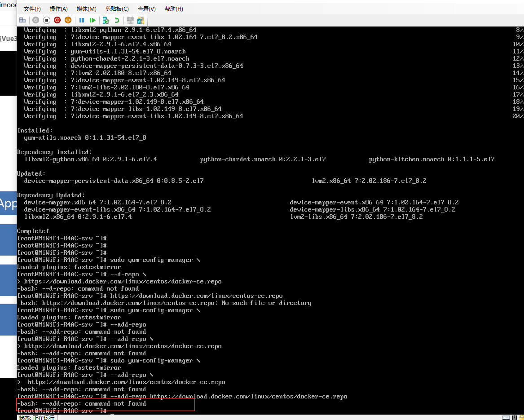The image size is (524, 420).
Task: Click the Verifying line for libxml2-python-2.9.1-6
Action: click(x=110, y=30)
